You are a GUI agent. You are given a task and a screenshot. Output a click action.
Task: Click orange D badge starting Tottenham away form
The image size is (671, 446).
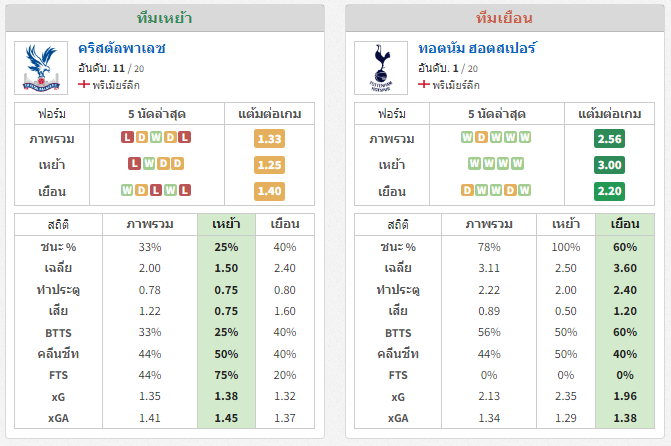467,190
